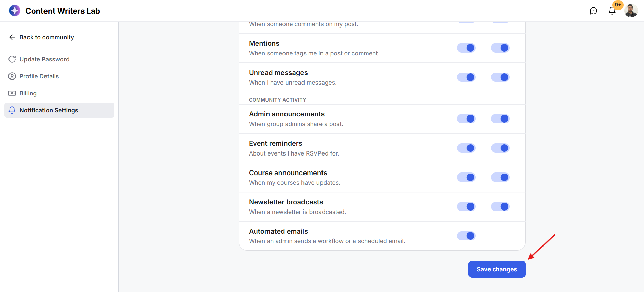Open the notifications bell icon

(x=612, y=11)
